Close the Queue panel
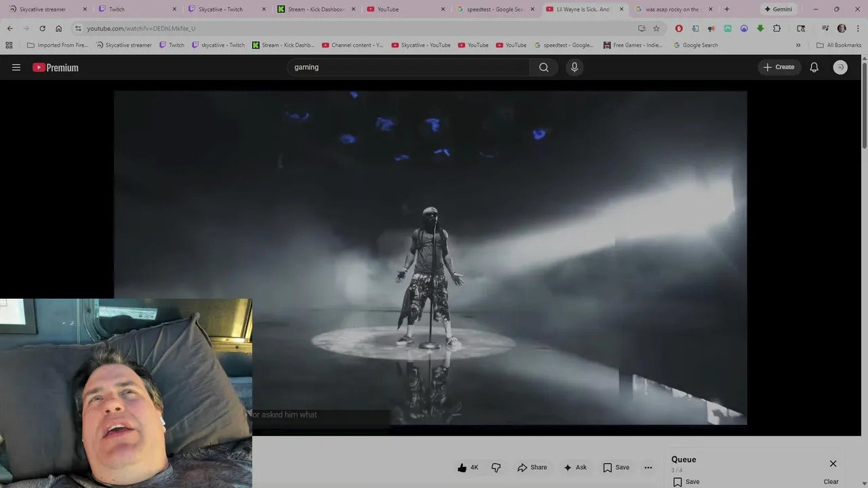Screen dimensions: 868x488 (833, 464)
